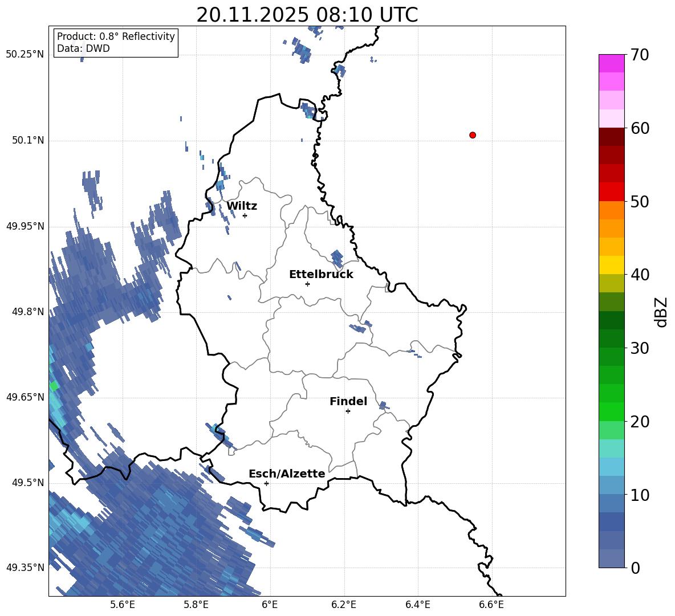The width and height of the screenshot is (675, 616).
Task: Click the title 20.11.2025 08:10 UTC
Action: point(307,15)
